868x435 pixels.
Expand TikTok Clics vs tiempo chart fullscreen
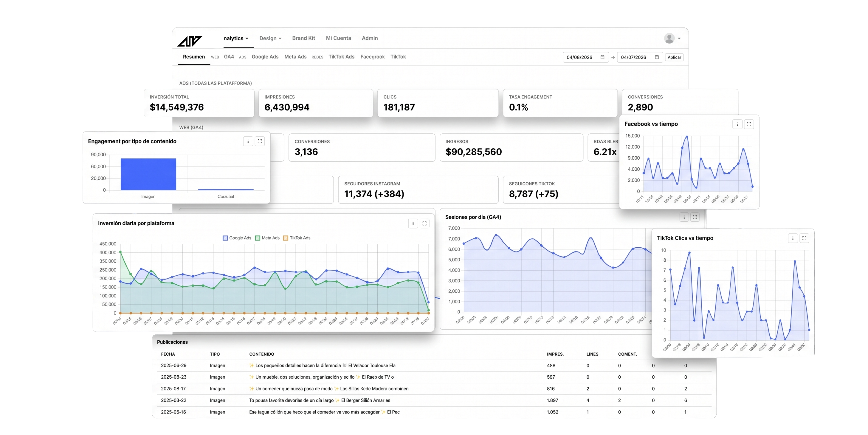coord(804,238)
